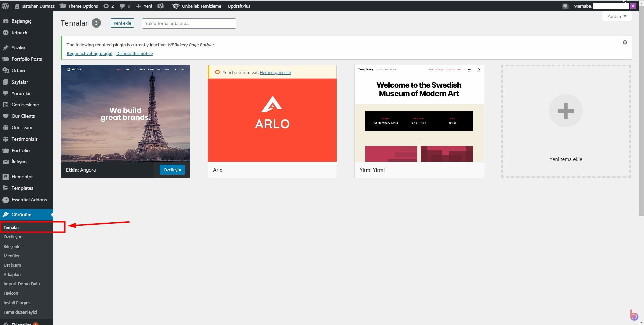Select the Arlo theme thumbnail
Viewport: 644px width, 325px height.
[x=272, y=120]
